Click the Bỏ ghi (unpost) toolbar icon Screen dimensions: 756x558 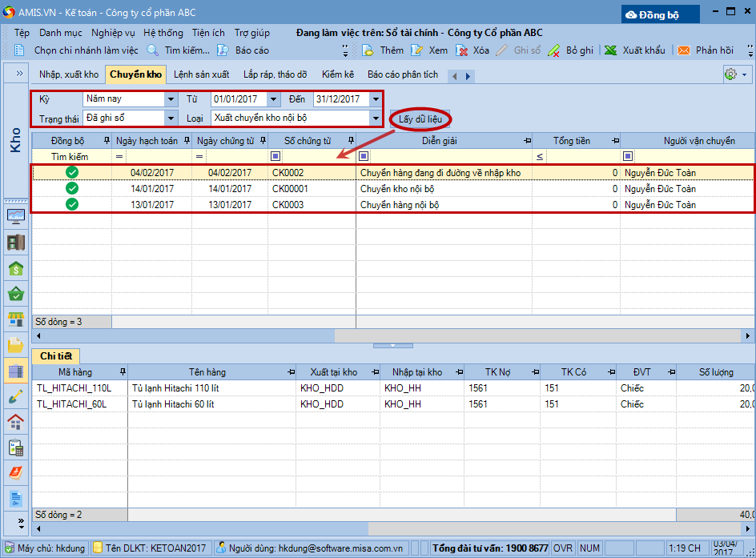tap(553, 50)
